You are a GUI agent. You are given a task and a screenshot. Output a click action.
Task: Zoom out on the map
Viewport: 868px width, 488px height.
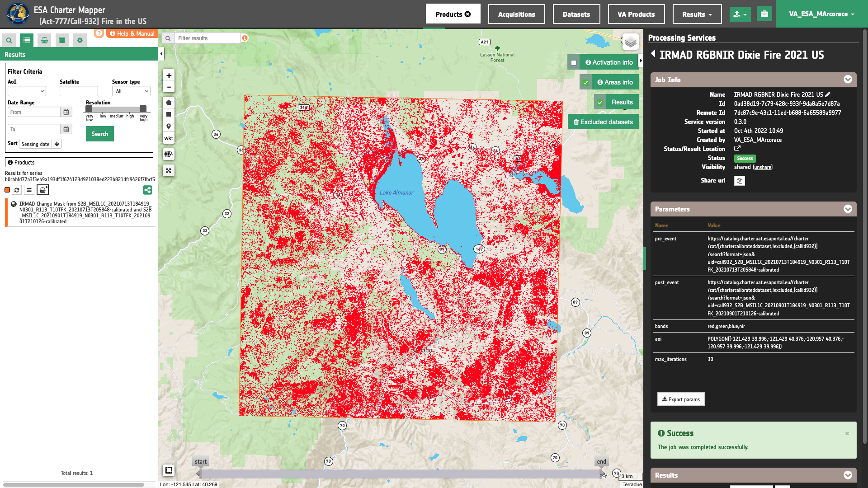coord(169,87)
